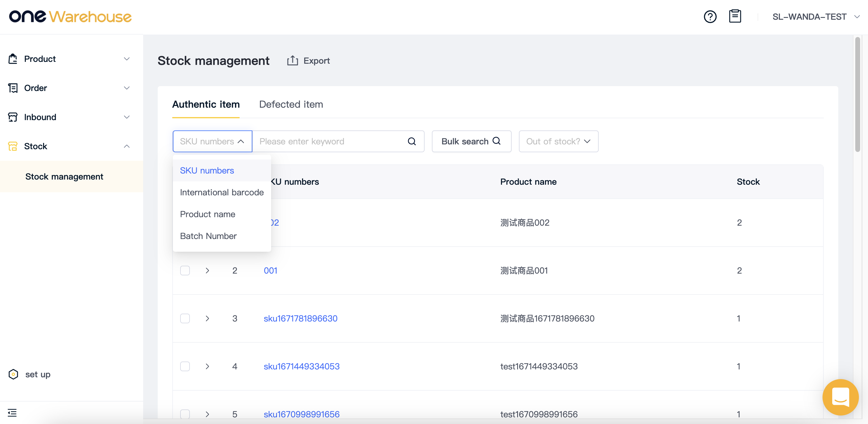Choose Product name search option
This screenshot has height=424, width=868.
pos(222,214)
